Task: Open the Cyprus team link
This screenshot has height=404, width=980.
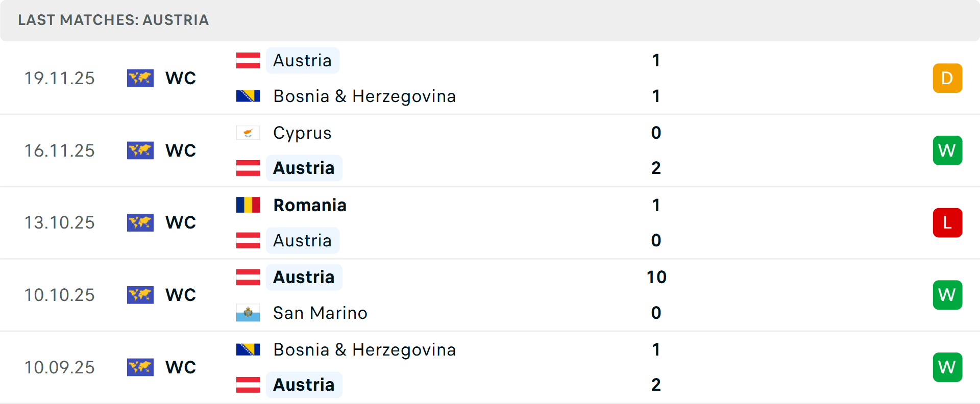Action: coord(302,133)
